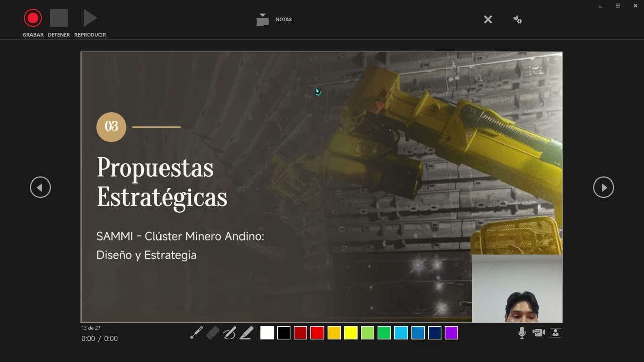Toggle the camera on or off
This screenshot has width=644, height=362.
[539, 333]
